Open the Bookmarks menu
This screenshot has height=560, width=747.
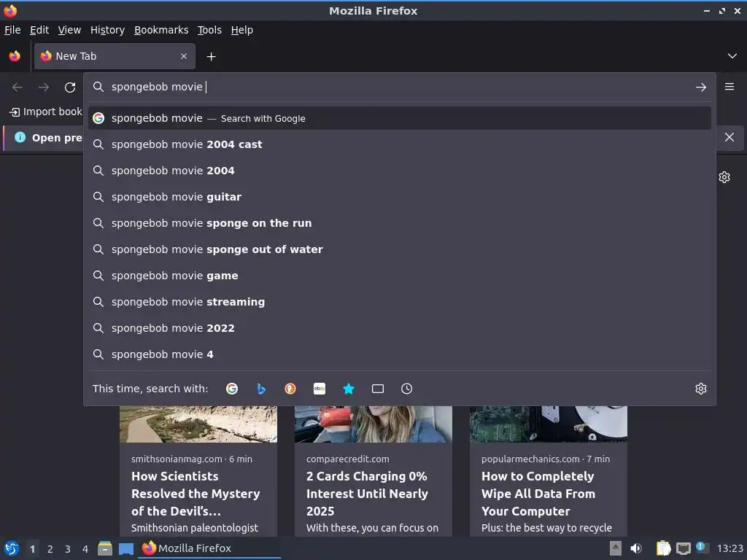pos(161,30)
